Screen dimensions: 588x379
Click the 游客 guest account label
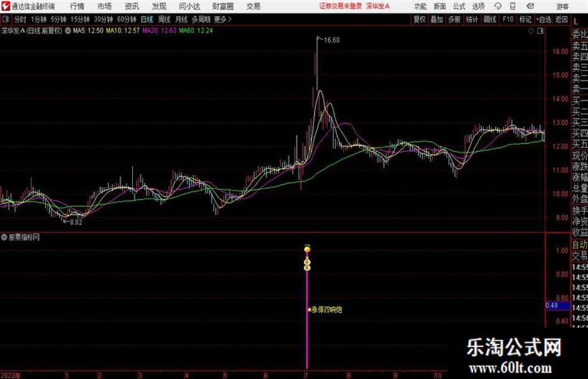pyautogui.click(x=562, y=6)
